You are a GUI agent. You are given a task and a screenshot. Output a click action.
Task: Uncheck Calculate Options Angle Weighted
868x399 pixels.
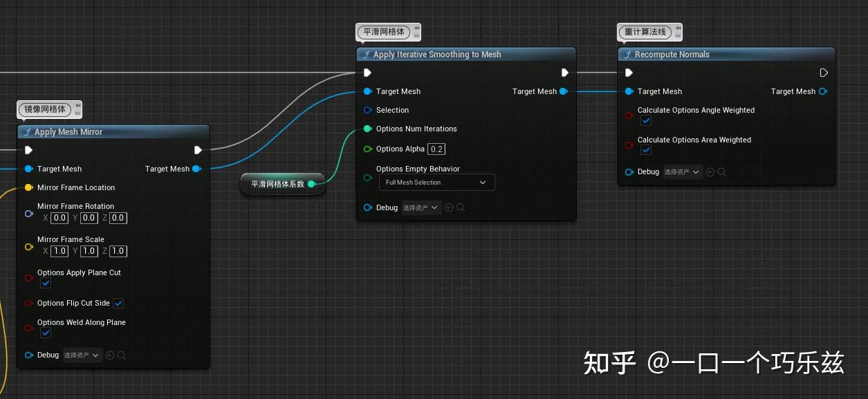click(646, 120)
